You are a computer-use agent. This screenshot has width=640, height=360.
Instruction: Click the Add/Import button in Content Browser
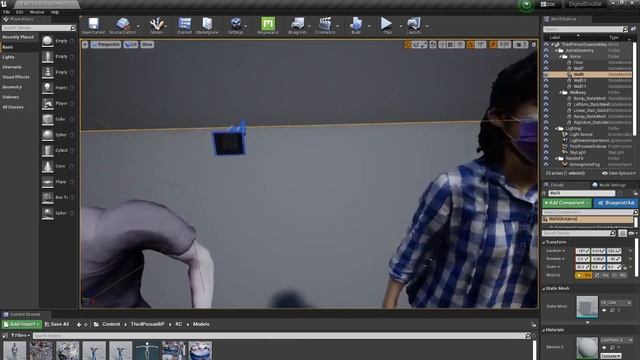(x=22, y=324)
